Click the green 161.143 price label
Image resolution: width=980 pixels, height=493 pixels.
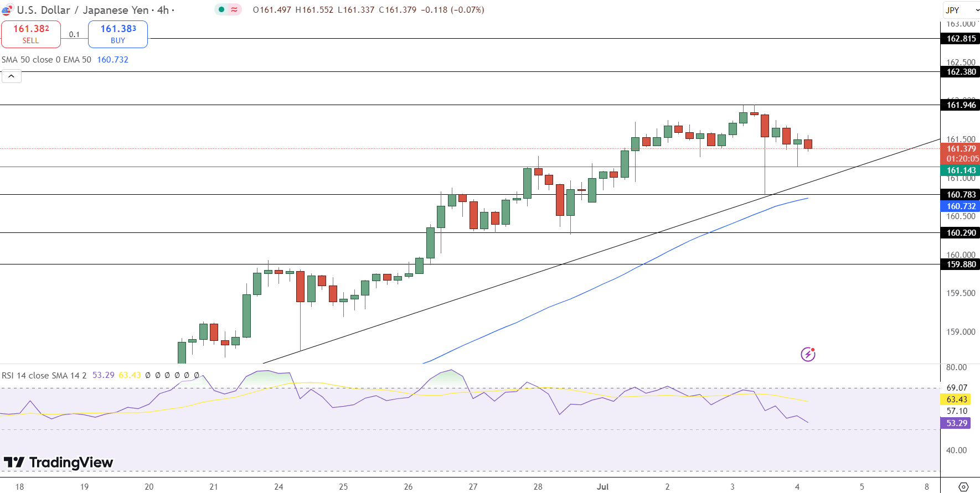point(961,170)
